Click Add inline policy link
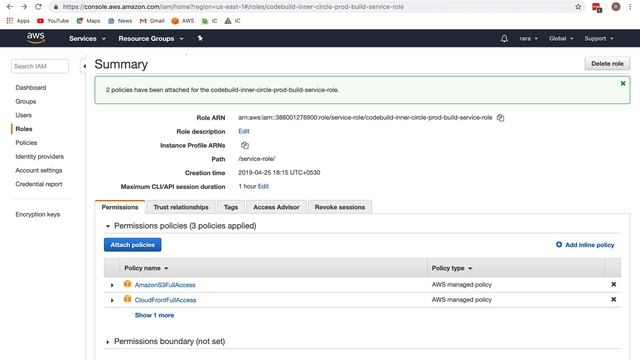 [585, 245]
